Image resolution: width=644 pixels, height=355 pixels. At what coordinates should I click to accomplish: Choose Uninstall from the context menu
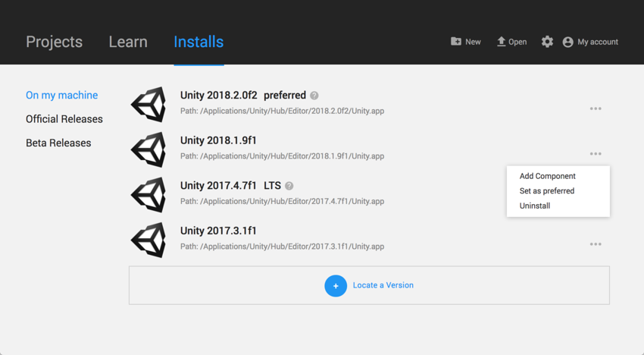click(534, 206)
